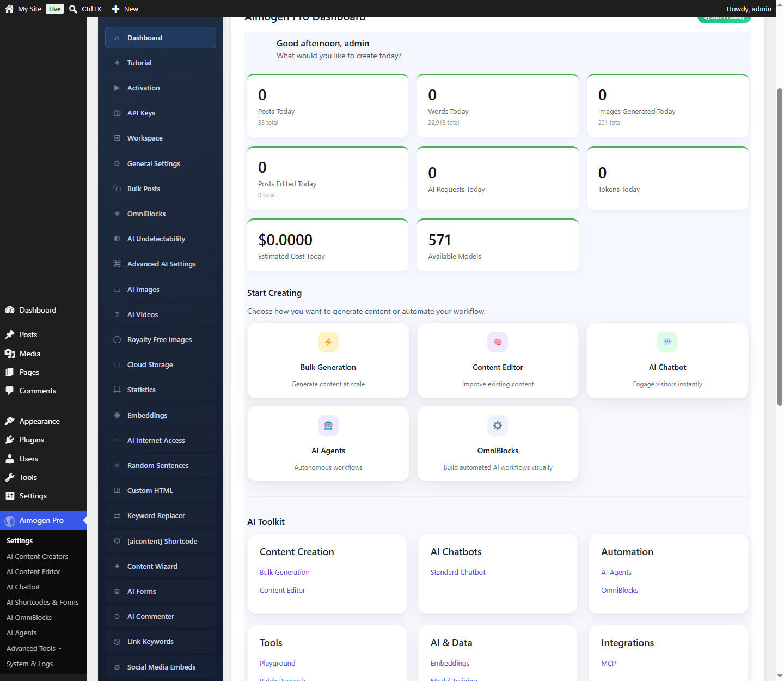Open the search magnifier icon in admin bar
784x681 pixels.
click(73, 9)
